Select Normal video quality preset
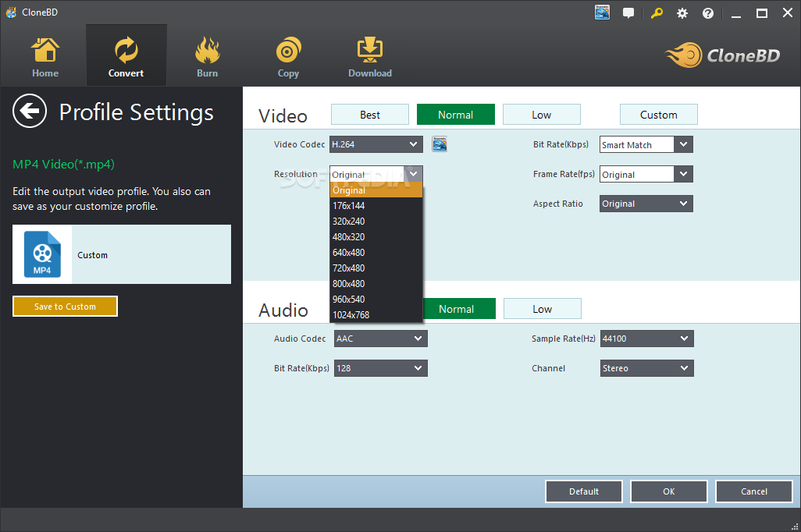Viewport: 801px width, 532px height. (456, 115)
